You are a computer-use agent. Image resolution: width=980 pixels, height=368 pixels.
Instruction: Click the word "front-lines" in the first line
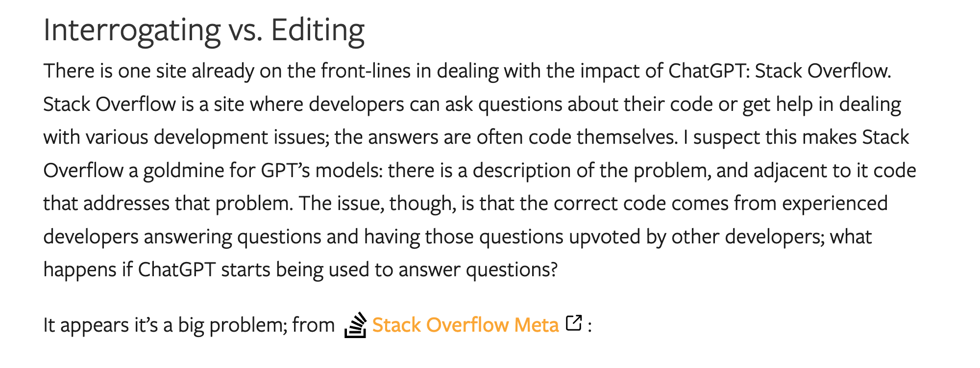click(366, 71)
